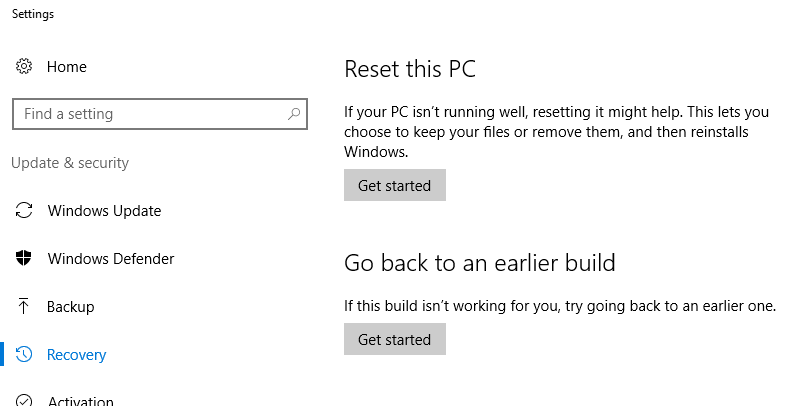The width and height of the screenshot is (793, 406).
Task: Click Get started under Reset this PC
Action: click(x=394, y=185)
